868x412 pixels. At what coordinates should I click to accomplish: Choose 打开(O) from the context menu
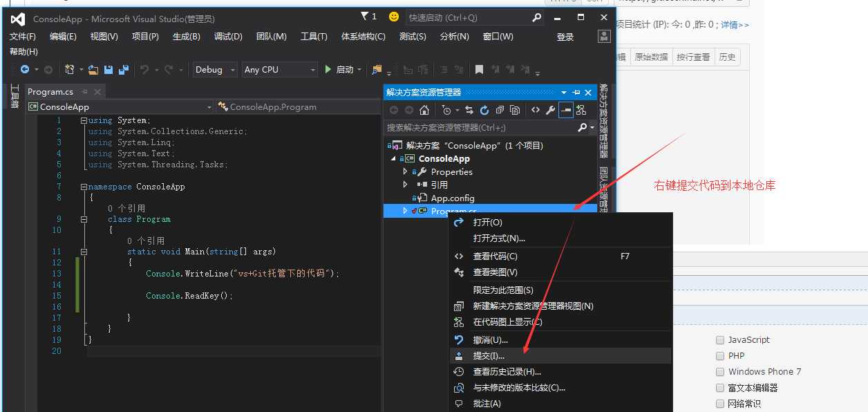coord(560,222)
